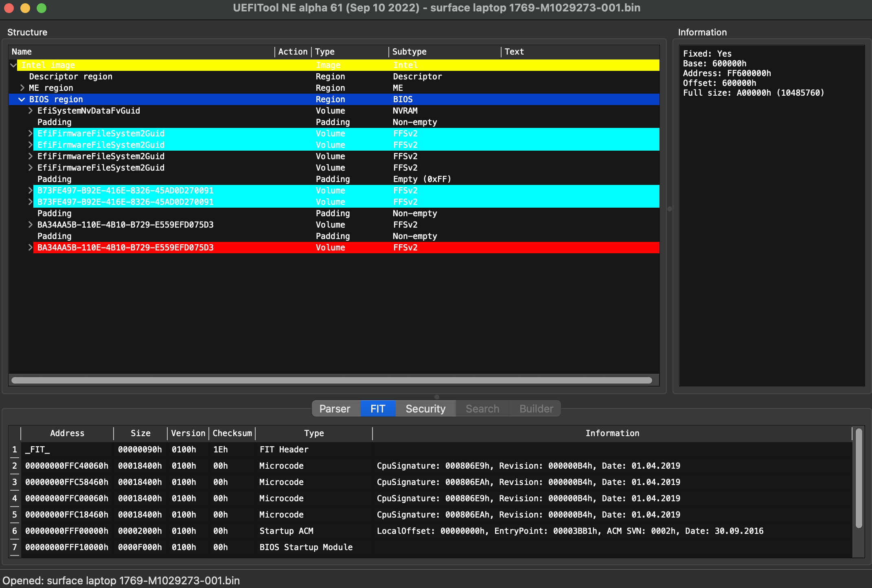Expand the first B73FE497 FFSv2 volume

31,190
